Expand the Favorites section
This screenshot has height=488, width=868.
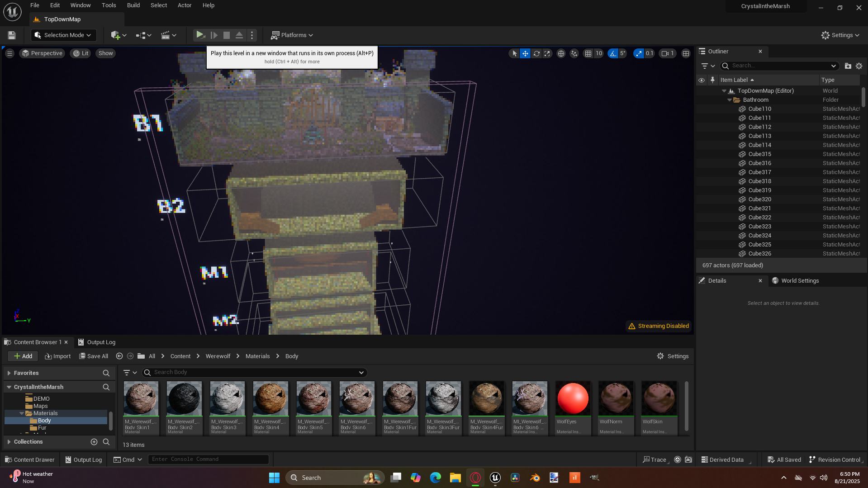tap(9, 373)
